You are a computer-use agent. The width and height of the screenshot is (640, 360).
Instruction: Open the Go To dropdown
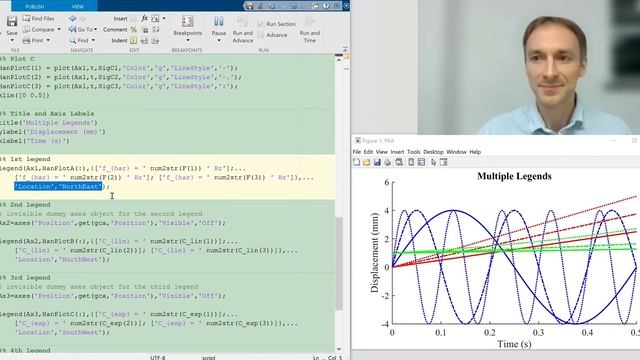[83, 29]
